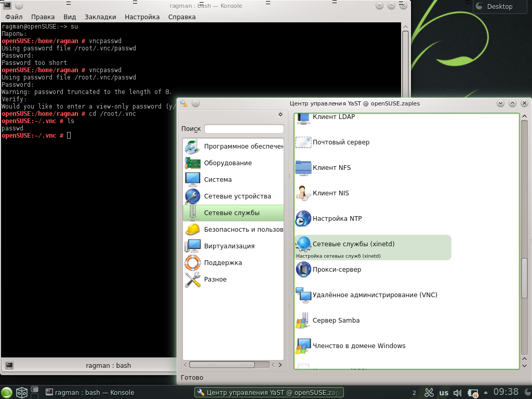This screenshot has width=532, height=399.
Task: Click the volume icon in system tray
Action: [458, 393]
